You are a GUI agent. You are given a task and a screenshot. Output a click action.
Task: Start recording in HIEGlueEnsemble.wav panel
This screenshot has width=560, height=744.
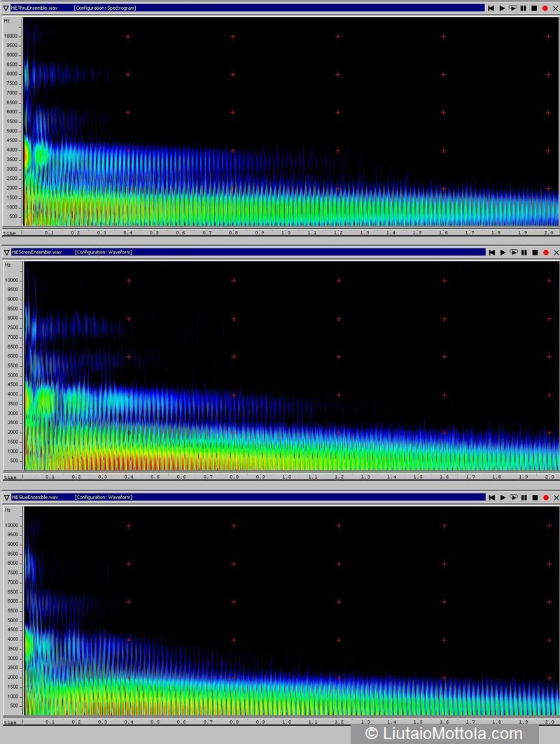click(x=546, y=497)
